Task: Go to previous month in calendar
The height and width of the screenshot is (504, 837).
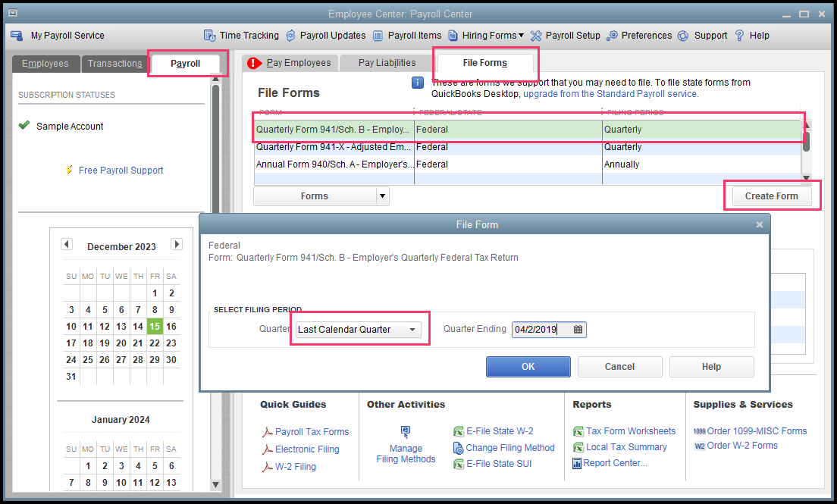Action: click(67, 244)
